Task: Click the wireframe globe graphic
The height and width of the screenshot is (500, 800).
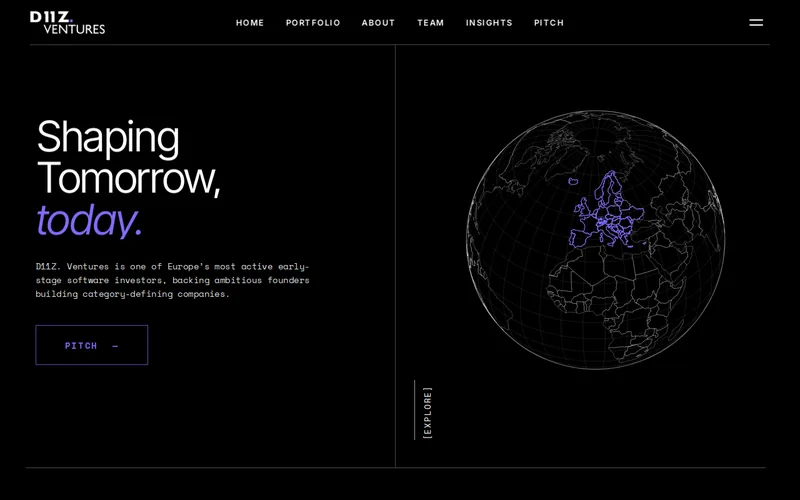Action: tap(595, 239)
